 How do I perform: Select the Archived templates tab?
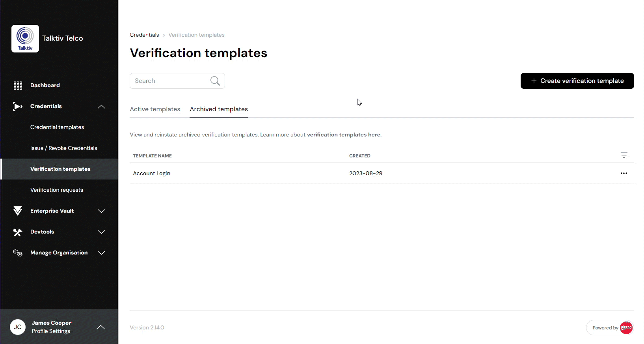coord(218,109)
